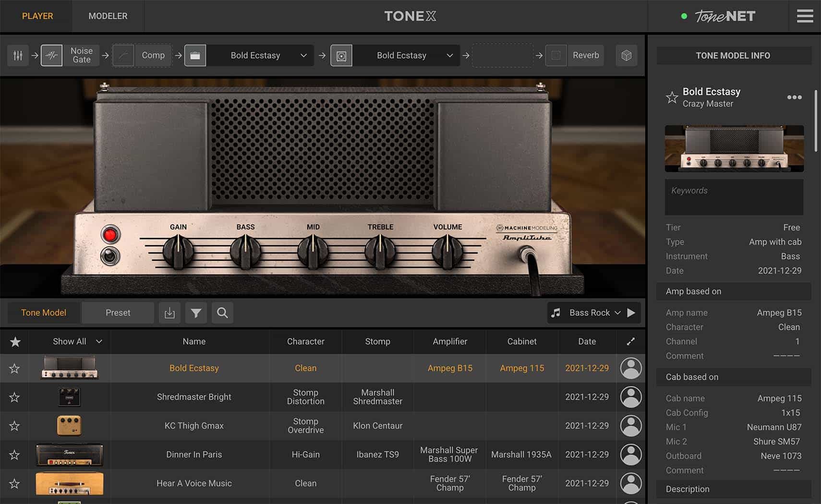Toggle the Noise Gate on or off

[x=52, y=56]
